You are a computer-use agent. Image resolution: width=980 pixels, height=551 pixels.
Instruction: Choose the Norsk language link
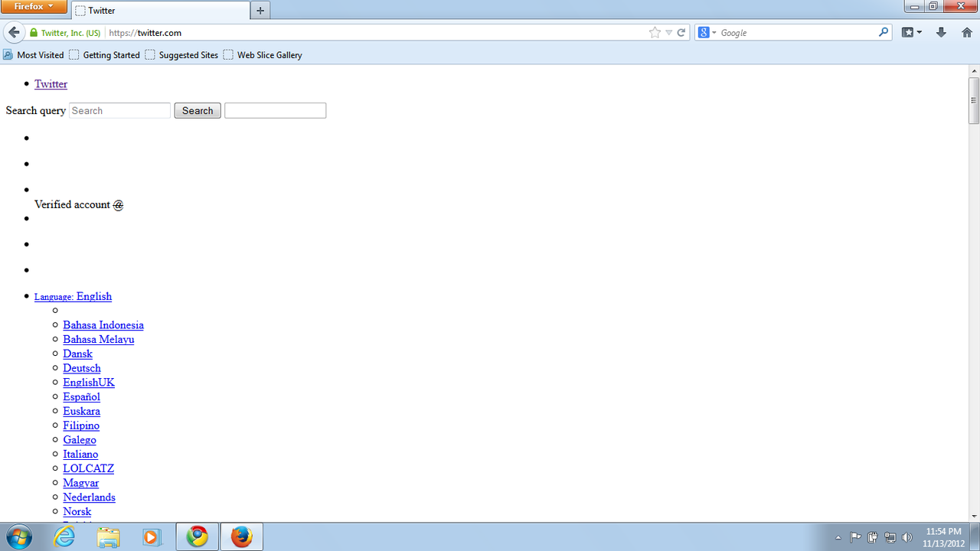(77, 512)
